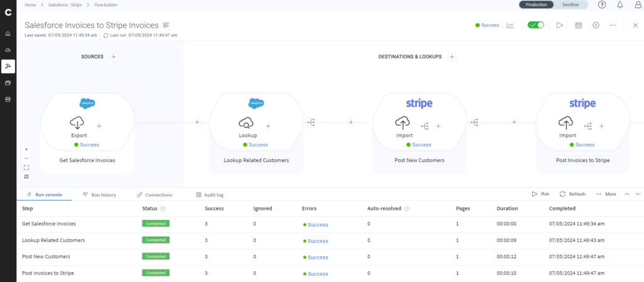Expand console panel with up chevron
Viewport: 644px width, 282px height.
coord(627,194)
